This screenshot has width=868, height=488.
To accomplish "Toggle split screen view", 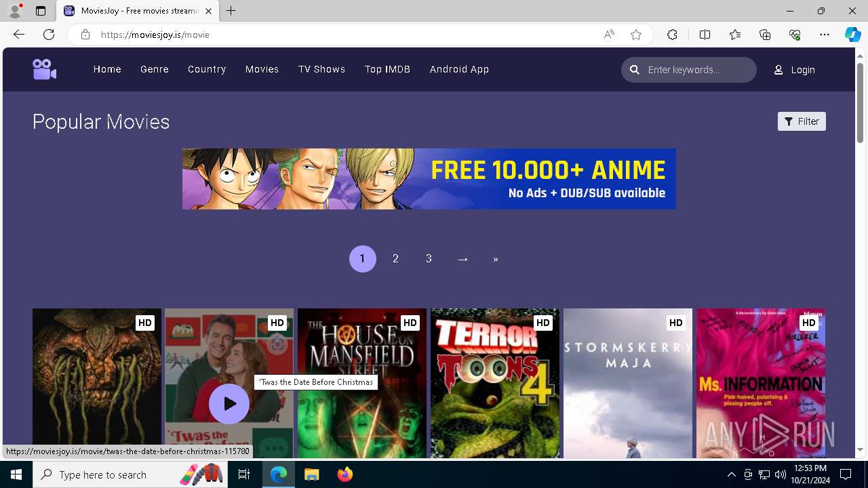I will [705, 35].
